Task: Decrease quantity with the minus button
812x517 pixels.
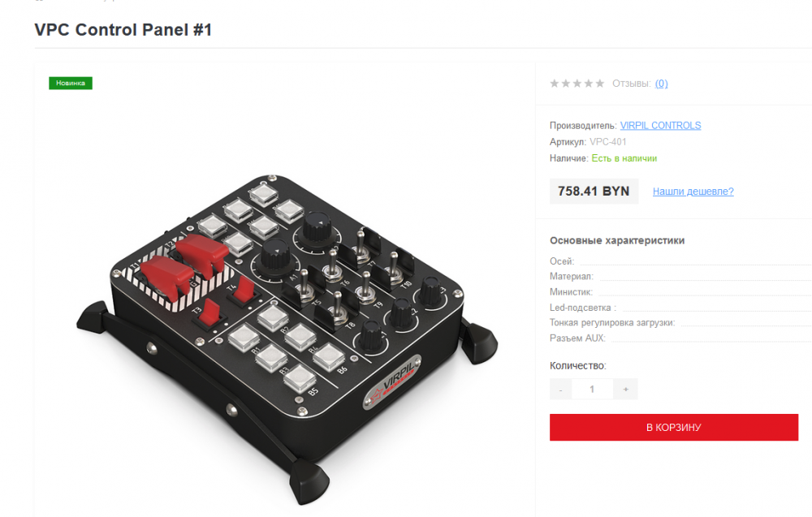Action: point(560,390)
